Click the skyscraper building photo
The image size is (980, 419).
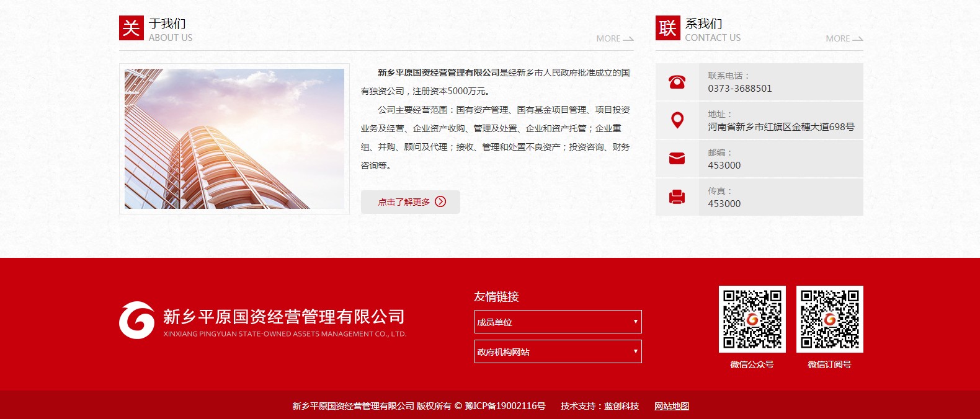234,139
